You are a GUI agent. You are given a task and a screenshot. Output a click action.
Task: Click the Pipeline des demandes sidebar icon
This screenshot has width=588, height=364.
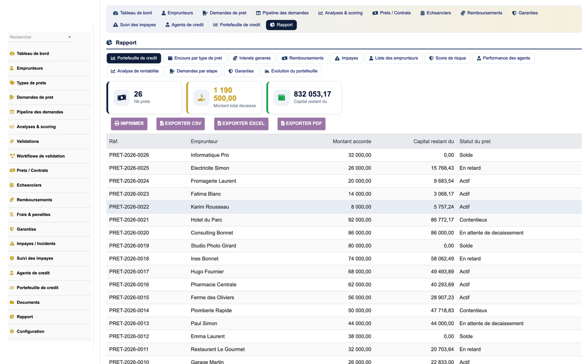(x=12, y=112)
